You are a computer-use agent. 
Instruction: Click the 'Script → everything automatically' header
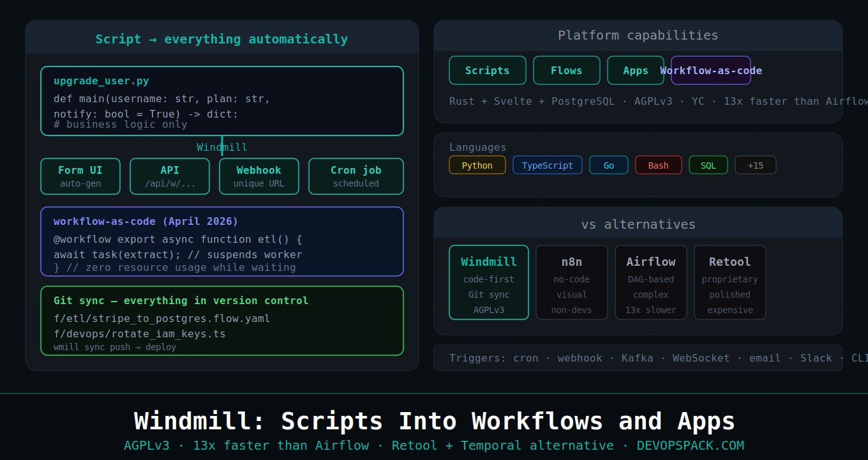point(222,39)
